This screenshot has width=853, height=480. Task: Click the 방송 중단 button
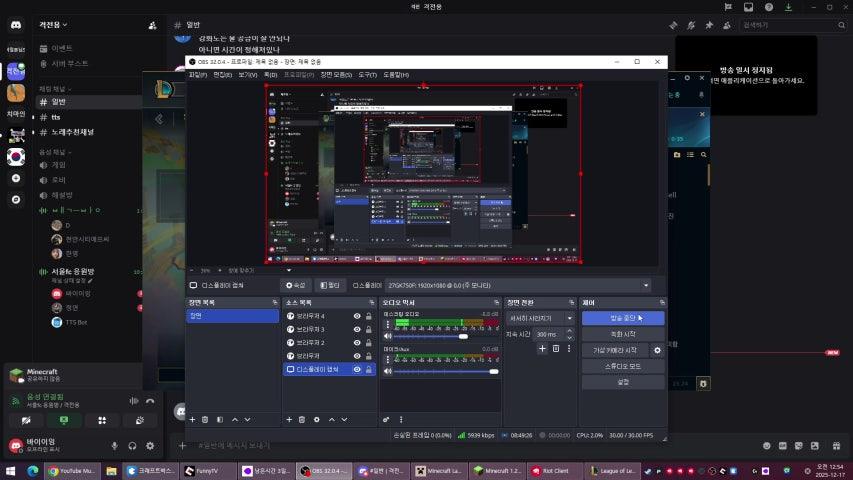pyautogui.click(x=622, y=318)
